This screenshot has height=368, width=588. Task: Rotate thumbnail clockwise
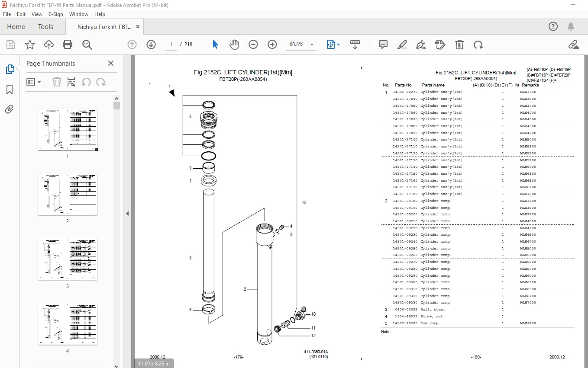pyautogui.click(x=101, y=82)
